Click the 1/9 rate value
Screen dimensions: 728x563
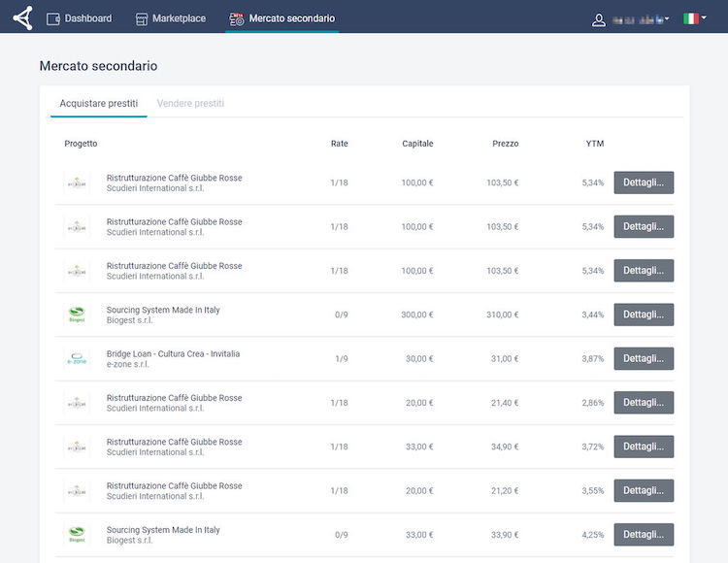coord(342,359)
